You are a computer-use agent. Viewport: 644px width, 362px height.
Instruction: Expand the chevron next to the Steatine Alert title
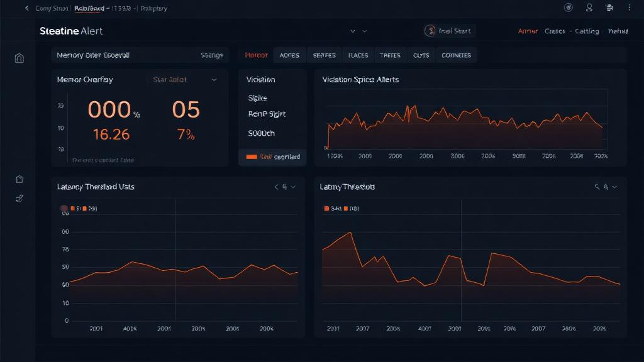pyautogui.click(x=352, y=30)
